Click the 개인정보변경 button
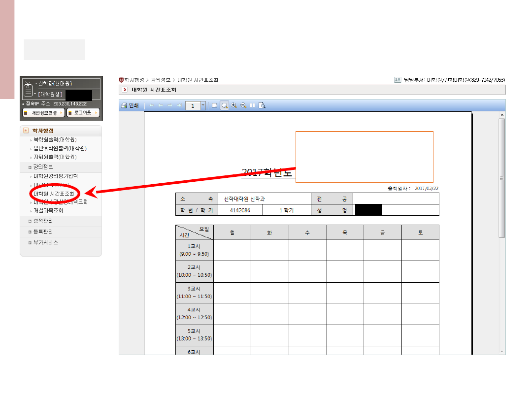Screen dimensions: 532x399 point(44,113)
